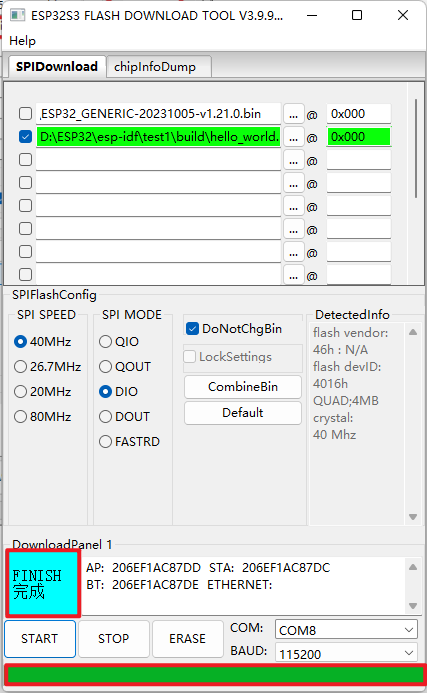Click the ESP32_GENERIC-20231005-v1.21.0.bin path field
This screenshot has width=427, height=693.
pyautogui.click(x=158, y=114)
